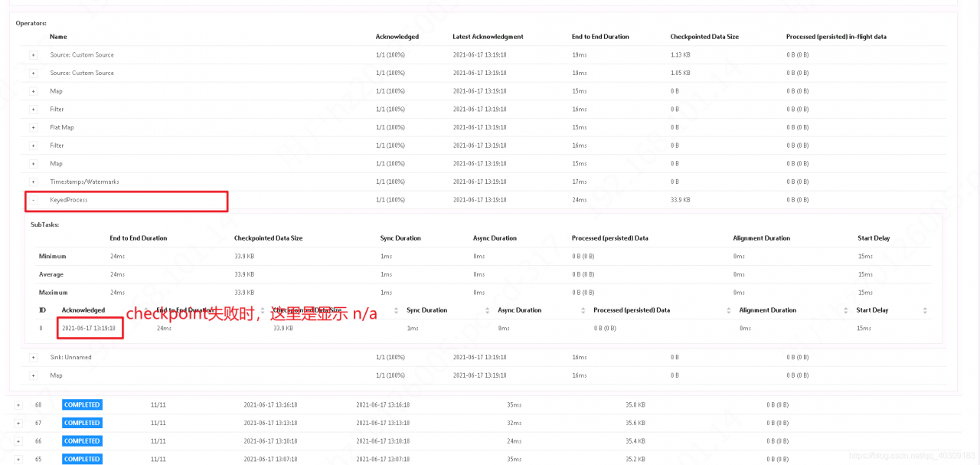Select the KeyedProcess operator name
Screen dimensions: 980x465
point(69,200)
